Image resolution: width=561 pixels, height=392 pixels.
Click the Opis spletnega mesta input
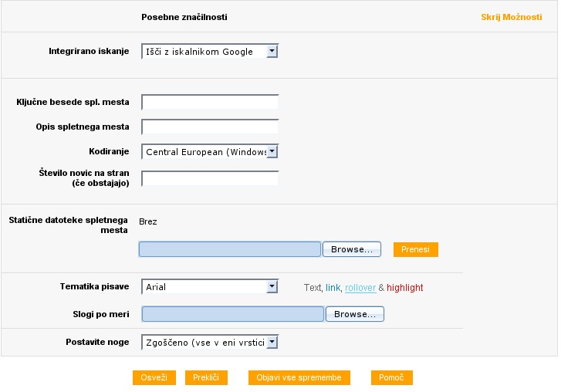point(210,127)
